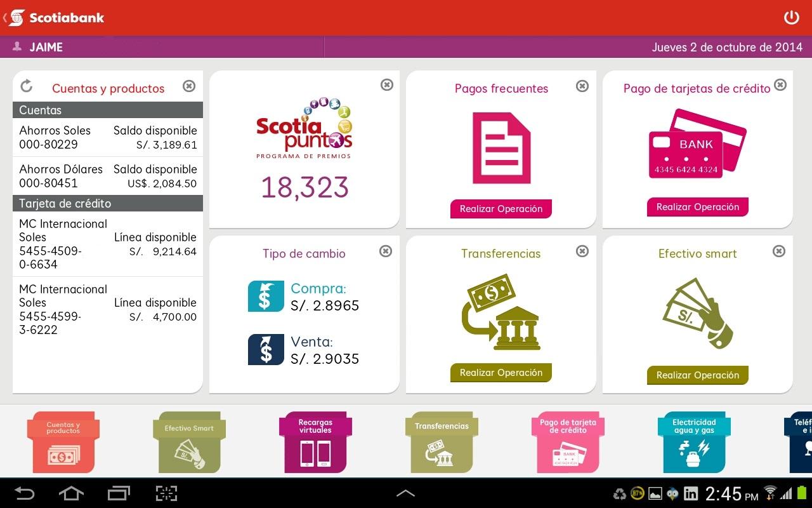Tap the Venta exchange rate icon
The width and height of the screenshot is (812, 508).
266,349
